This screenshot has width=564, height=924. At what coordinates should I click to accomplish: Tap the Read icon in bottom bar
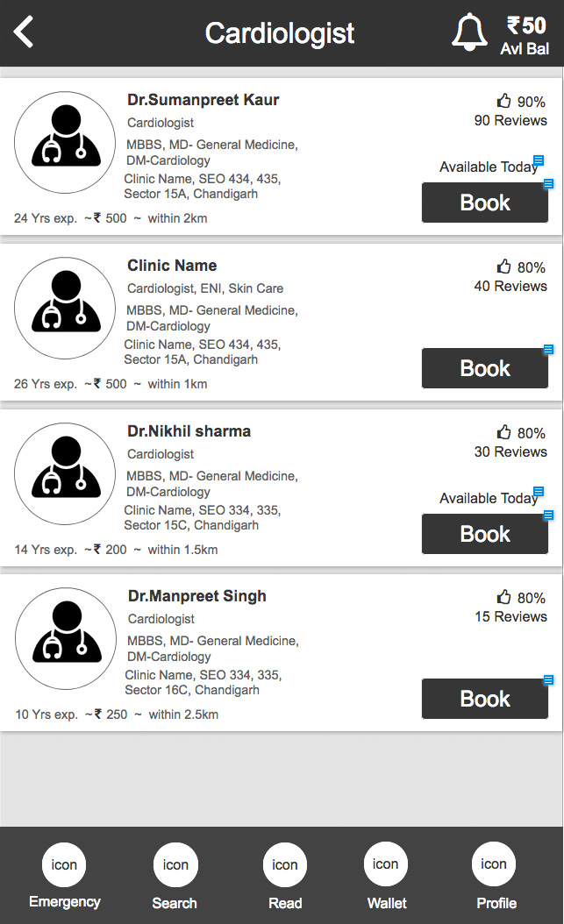click(x=285, y=864)
